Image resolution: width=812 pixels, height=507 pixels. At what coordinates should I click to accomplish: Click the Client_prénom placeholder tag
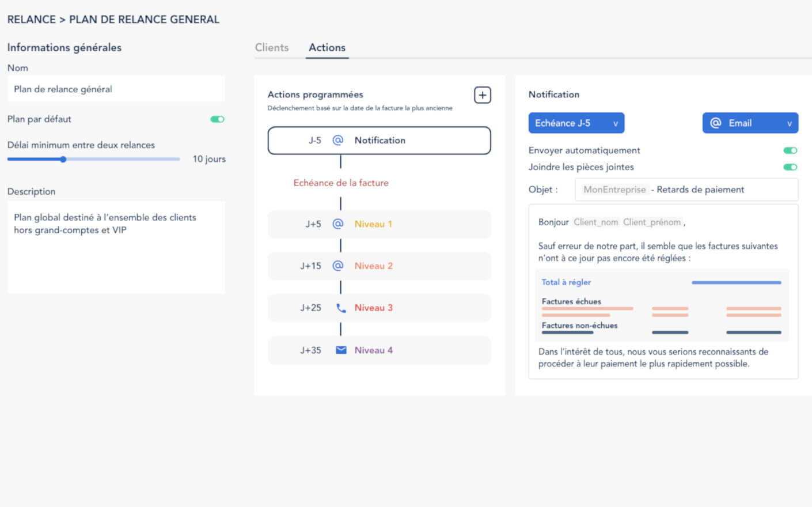tap(652, 222)
